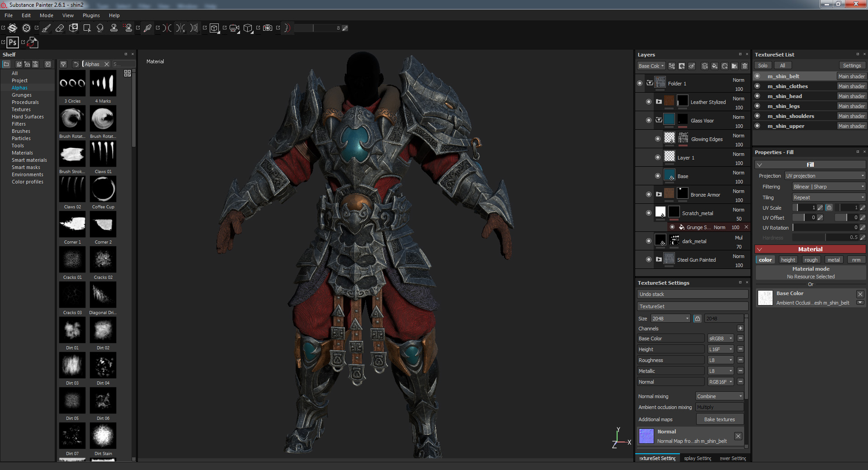
Task: Select the Paint brush tool
Action: [46, 28]
